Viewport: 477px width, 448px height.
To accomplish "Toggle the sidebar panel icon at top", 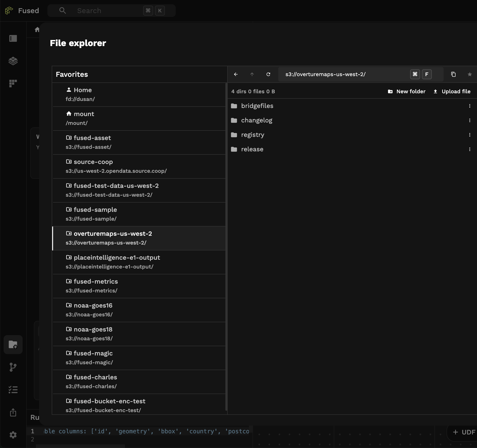I will [13, 38].
